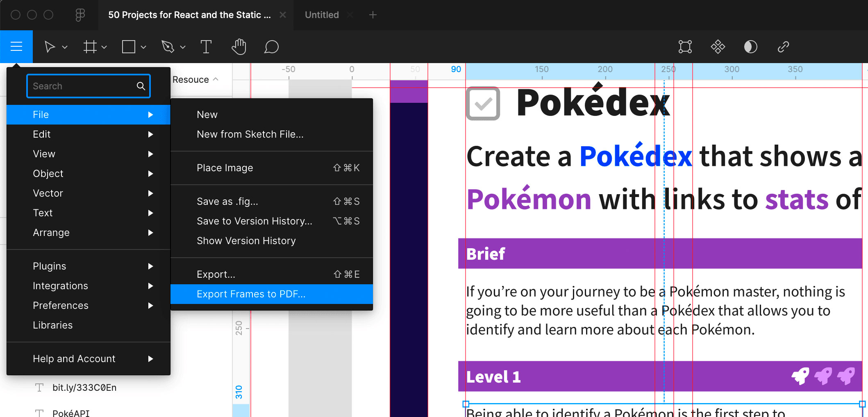Select the Text tool

[x=206, y=47]
